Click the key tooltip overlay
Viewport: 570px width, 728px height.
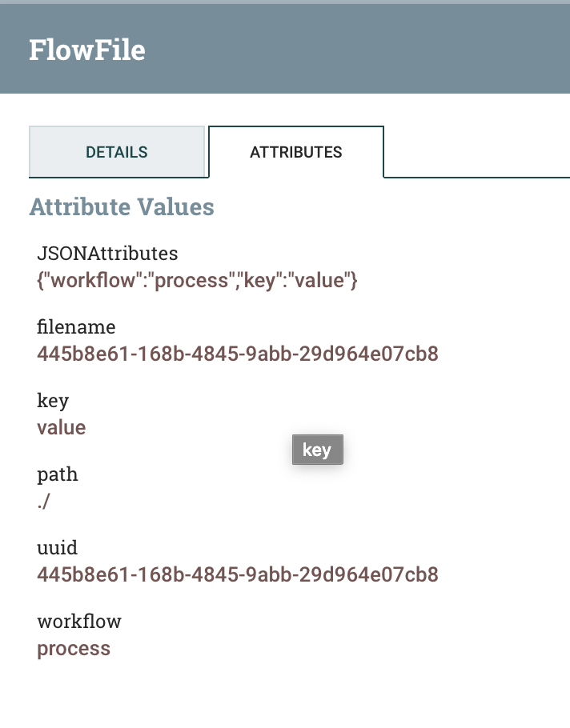317,450
